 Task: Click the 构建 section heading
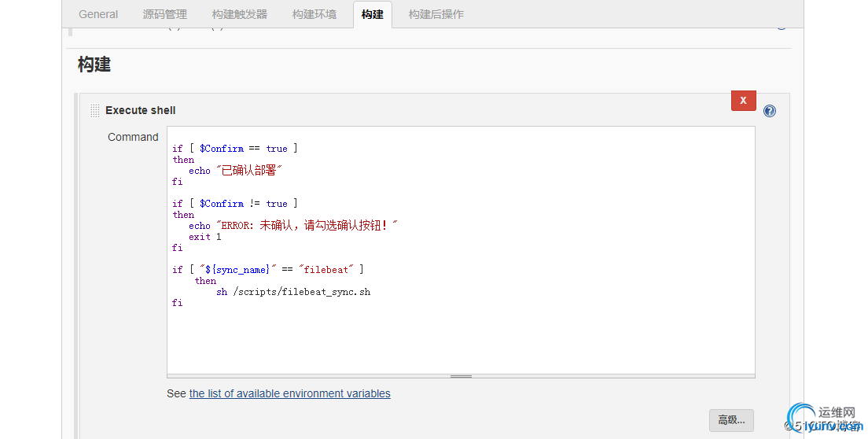pos(94,65)
